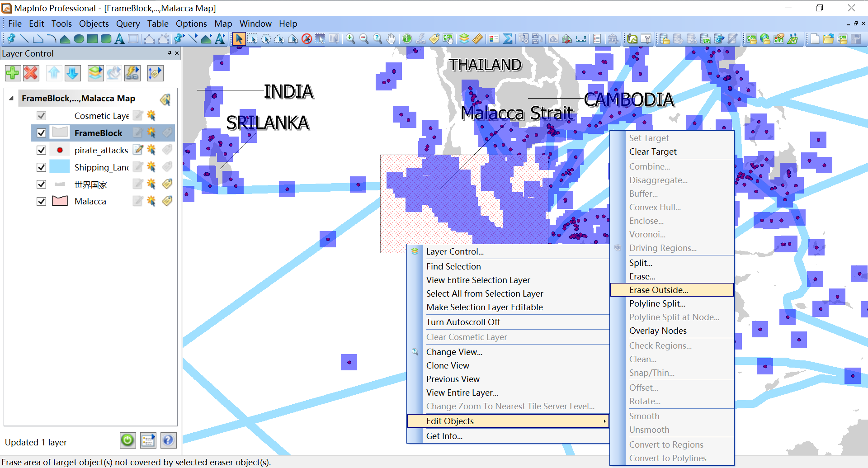Activate the Grabber hand tool
868x468 pixels.
click(x=391, y=39)
